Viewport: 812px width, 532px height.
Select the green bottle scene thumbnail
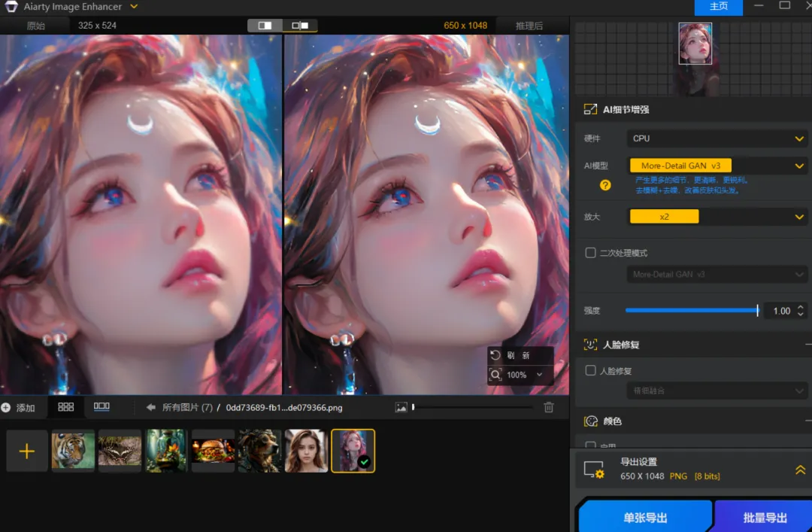pos(165,451)
